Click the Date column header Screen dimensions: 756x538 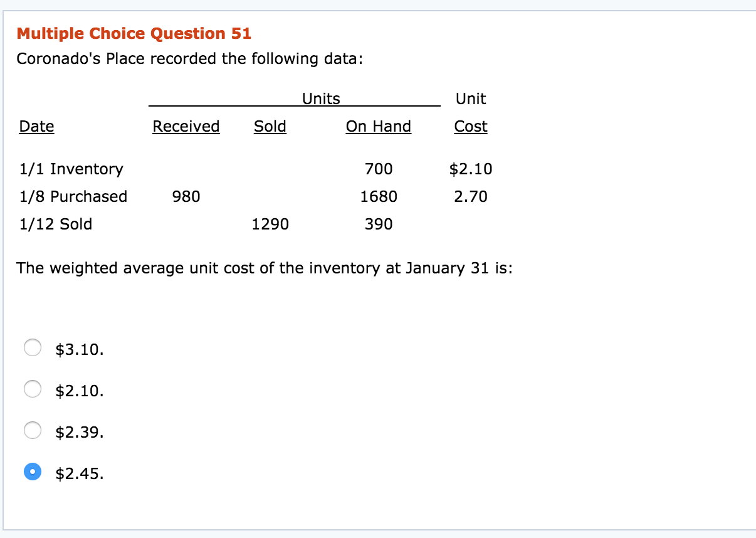coord(36,126)
